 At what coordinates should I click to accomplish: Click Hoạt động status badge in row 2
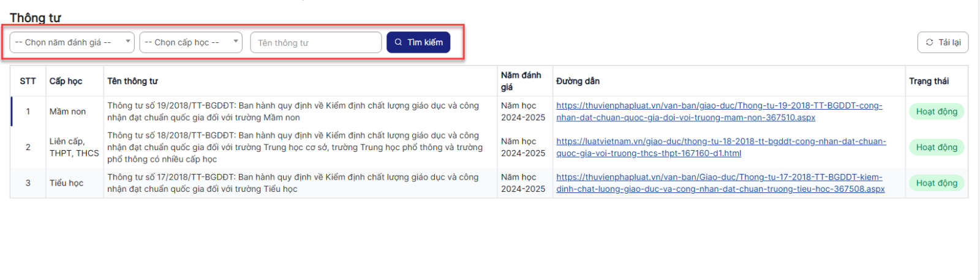tap(936, 147)
